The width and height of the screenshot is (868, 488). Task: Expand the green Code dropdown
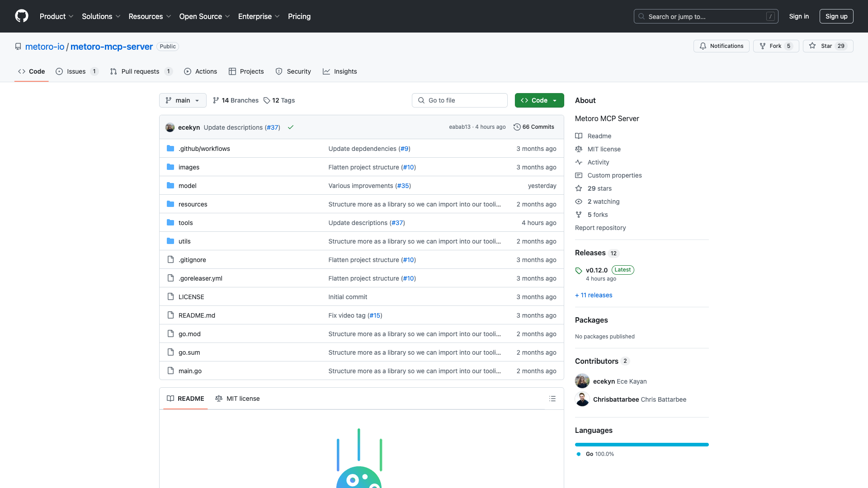pos(539,100)
